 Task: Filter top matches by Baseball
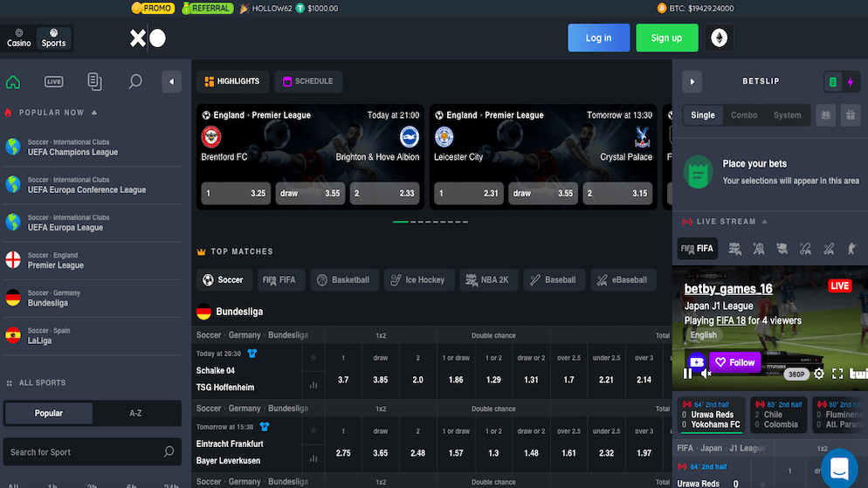554,280
